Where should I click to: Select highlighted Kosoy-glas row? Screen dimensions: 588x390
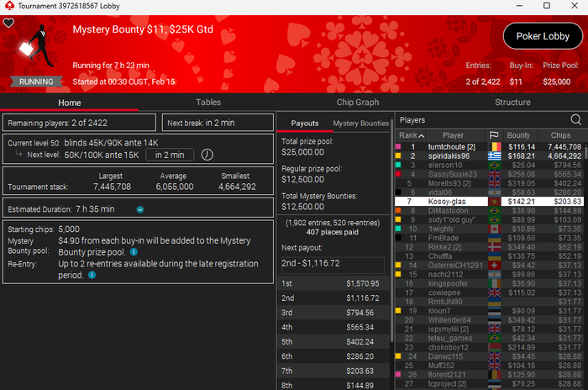click(x=490, y=202)
